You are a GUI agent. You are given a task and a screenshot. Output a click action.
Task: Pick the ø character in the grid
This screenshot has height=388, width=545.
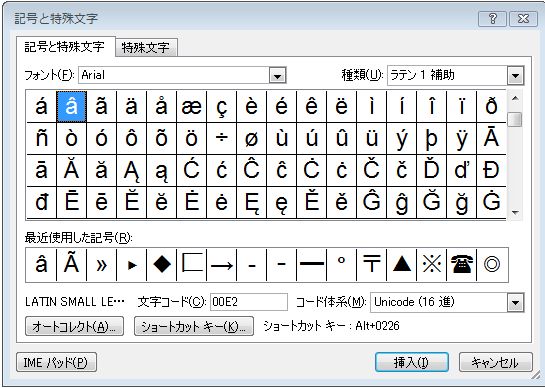pyautogui.click(x=251, y=138)
